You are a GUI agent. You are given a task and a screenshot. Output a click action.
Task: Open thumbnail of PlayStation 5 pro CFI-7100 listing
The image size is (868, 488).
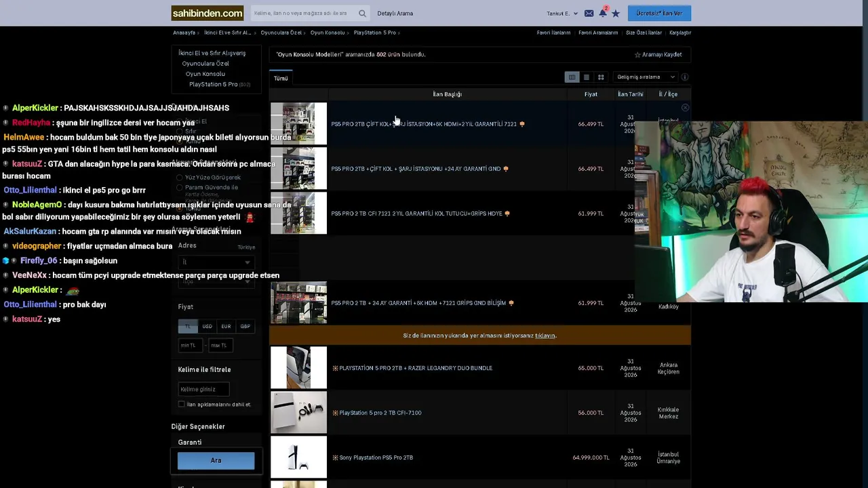(x=298, y=412)
